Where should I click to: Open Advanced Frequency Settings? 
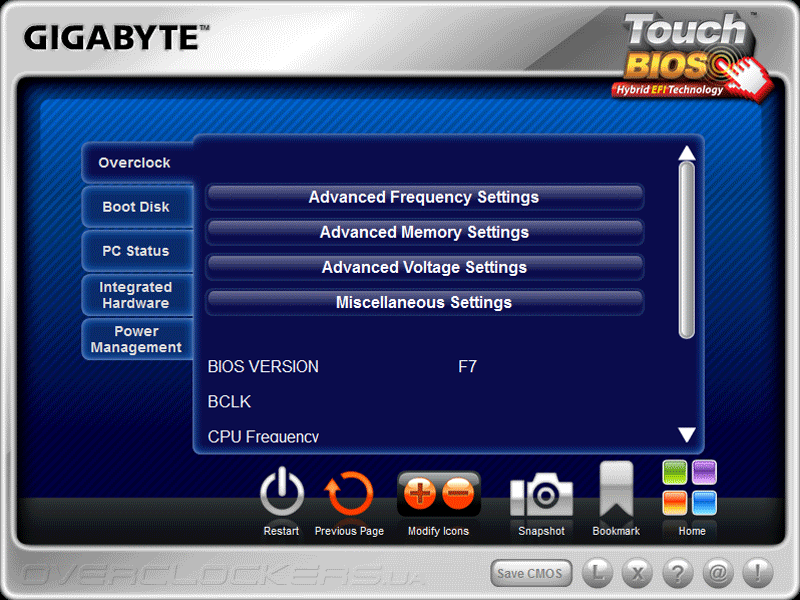pyautogui.click(x=424, y=197)
